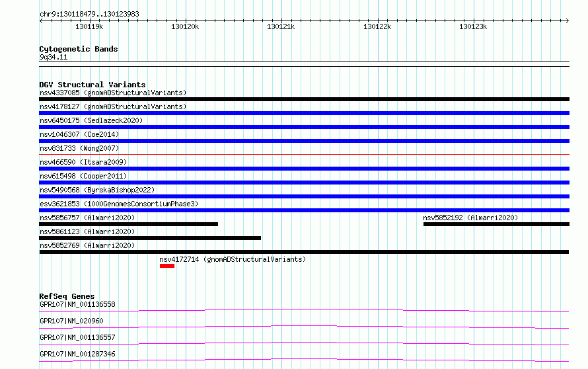Click the magenta line of GPR107|NM_001136557

coord(304,343)
